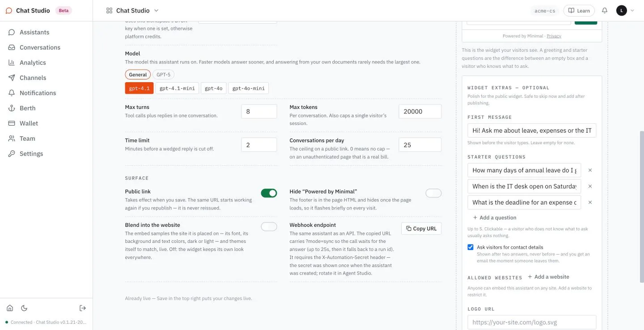The height and width of the screenshot is (330, 644).
Task: Copy the webhook URL
Action: coord(421,229)
